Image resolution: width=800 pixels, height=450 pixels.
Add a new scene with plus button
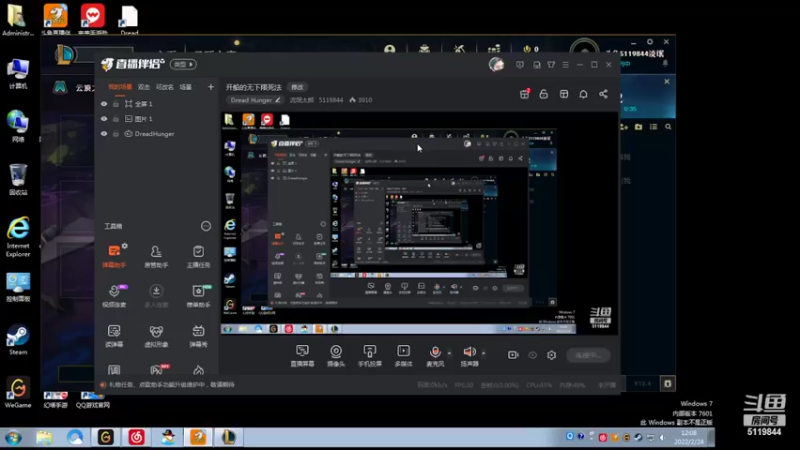click(211, 87)
